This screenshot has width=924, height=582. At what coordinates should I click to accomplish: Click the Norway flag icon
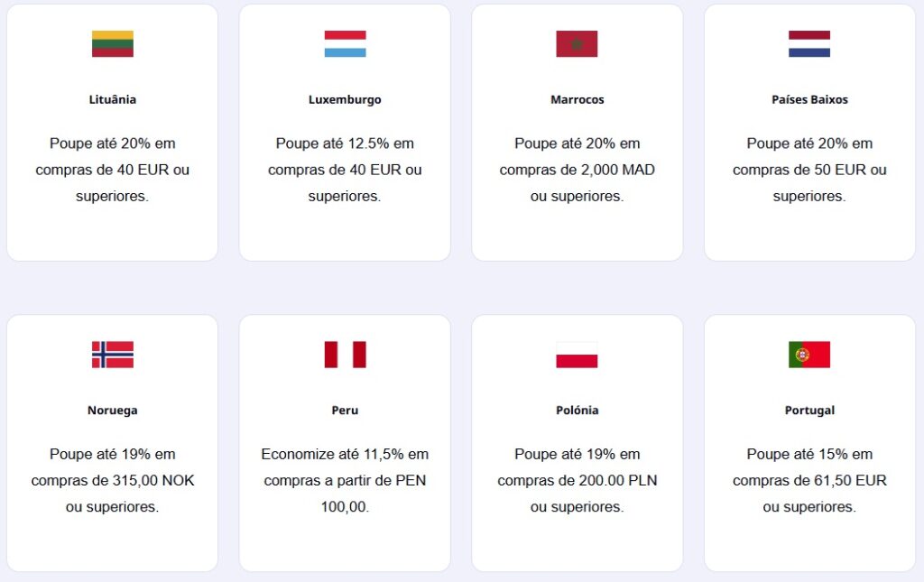click(x=113, y=355)
